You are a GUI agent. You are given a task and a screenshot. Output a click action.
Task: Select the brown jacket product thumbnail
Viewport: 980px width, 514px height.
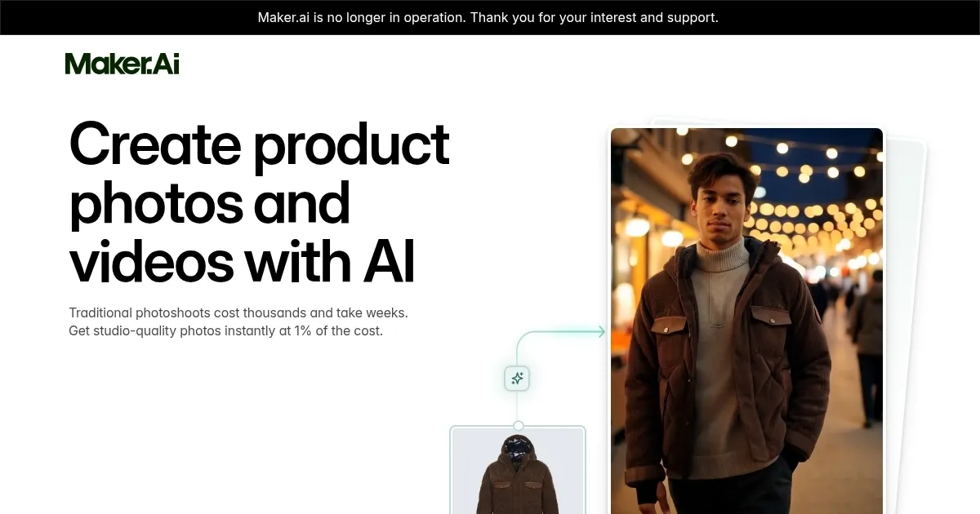(518, 471)
